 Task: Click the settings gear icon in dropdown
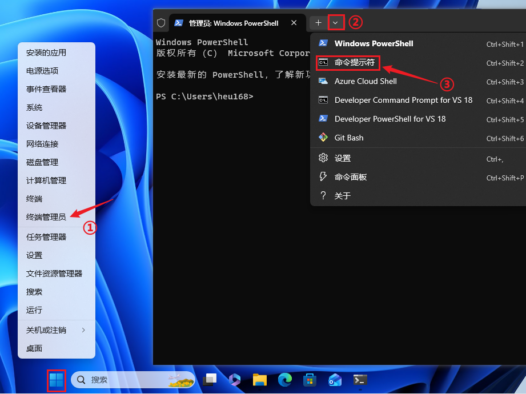coord(323,158)
